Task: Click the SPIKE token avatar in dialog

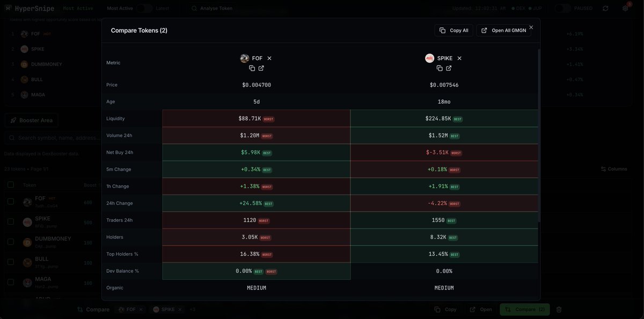Action: tap(430, 58)
